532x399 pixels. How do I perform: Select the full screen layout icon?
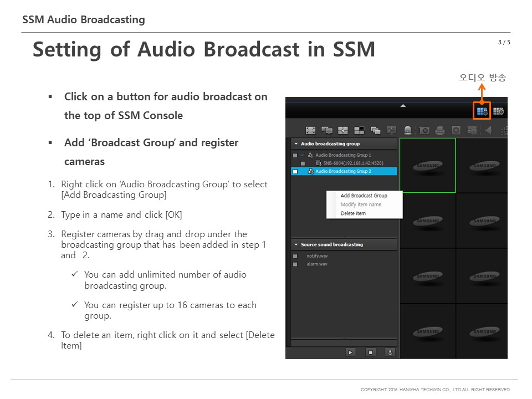[309, 130]
